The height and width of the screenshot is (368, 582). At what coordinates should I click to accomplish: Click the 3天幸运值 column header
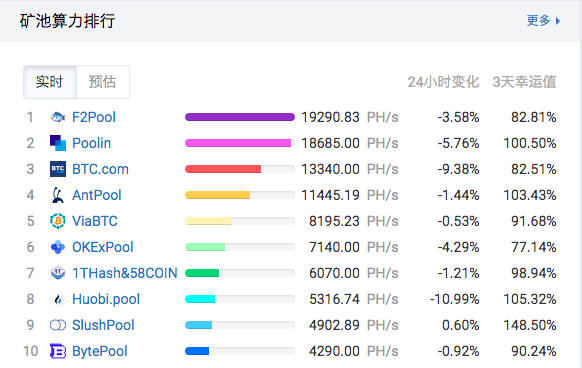pyautogui.click(x=524, y=82)
